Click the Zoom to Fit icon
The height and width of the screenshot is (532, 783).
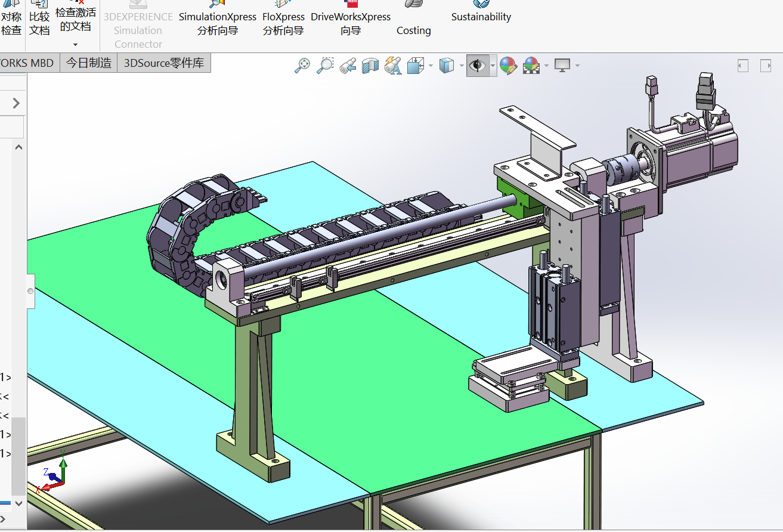(x=302, y=66)
